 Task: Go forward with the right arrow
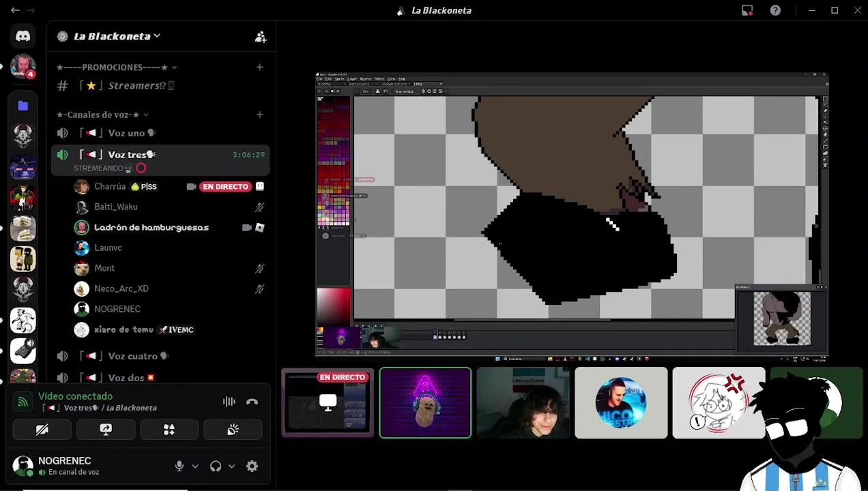[x=31, y=10]
